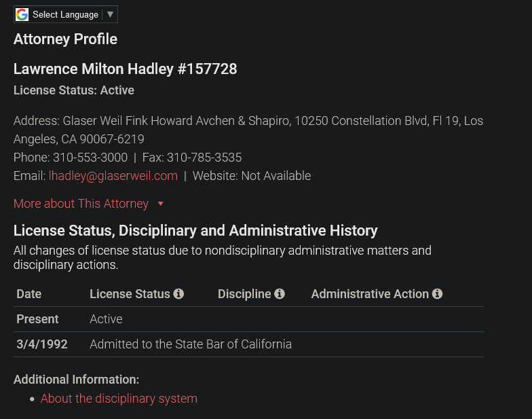This screenshot has width=532, height=419.
Task: Open the More about This Attorney link
Action: click(x=81, y=204)
